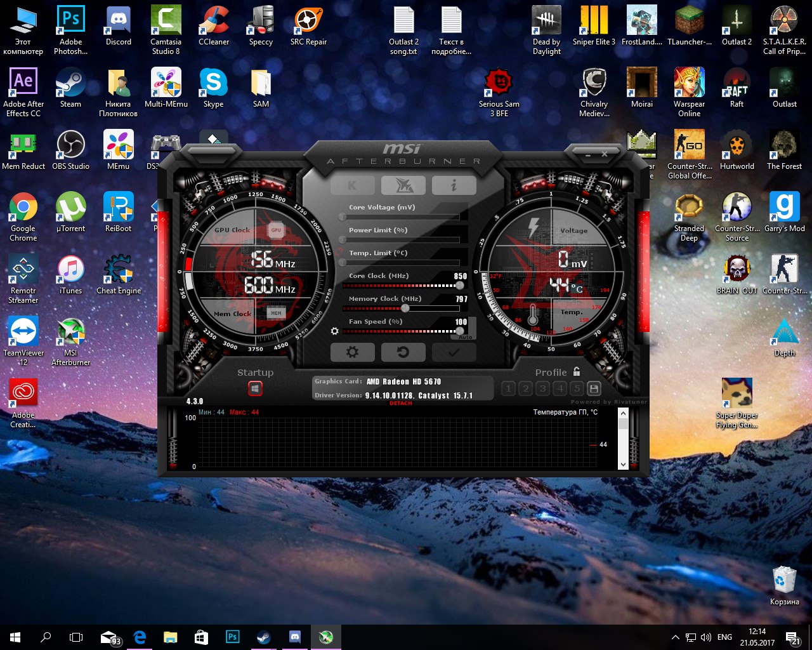This screenshot has height=650, width=812.
Task: Select the Skype desktop icon
Action: tap(214, 88)
